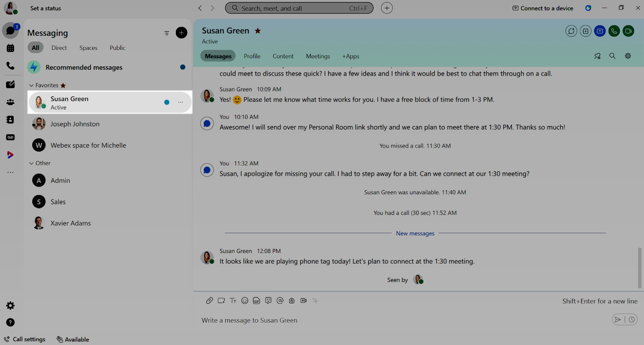Insert a GIF into the message
644x345 pixels.
tap(256, 301)
